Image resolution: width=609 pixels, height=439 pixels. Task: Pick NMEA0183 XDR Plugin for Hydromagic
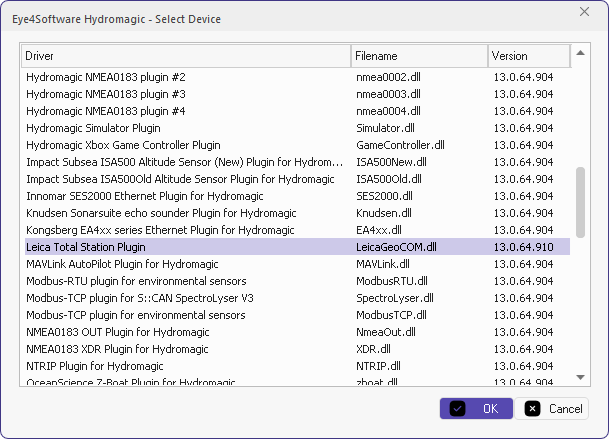(x=298, y=349)
